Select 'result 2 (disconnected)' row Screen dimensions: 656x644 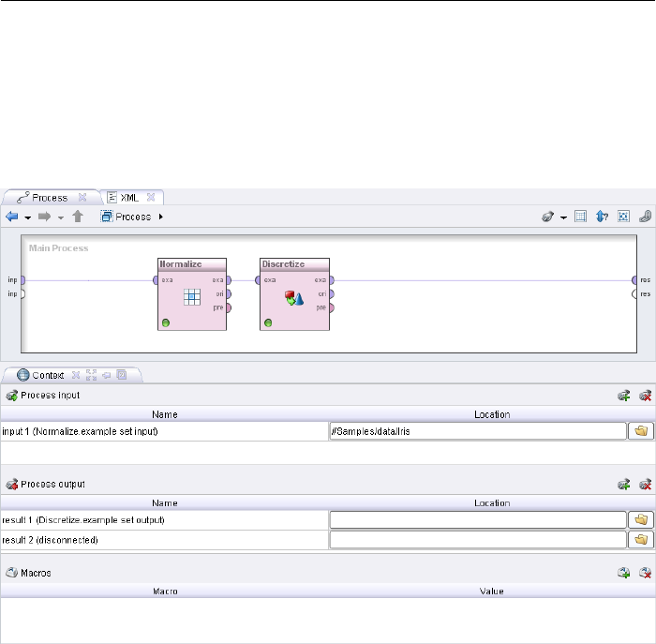[x=164, y=540]
